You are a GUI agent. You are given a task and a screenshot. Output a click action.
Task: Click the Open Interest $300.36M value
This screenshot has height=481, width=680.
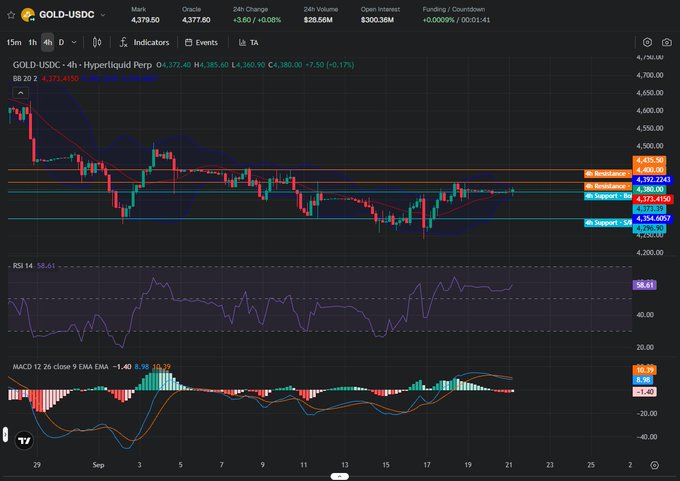pos(377,20)
